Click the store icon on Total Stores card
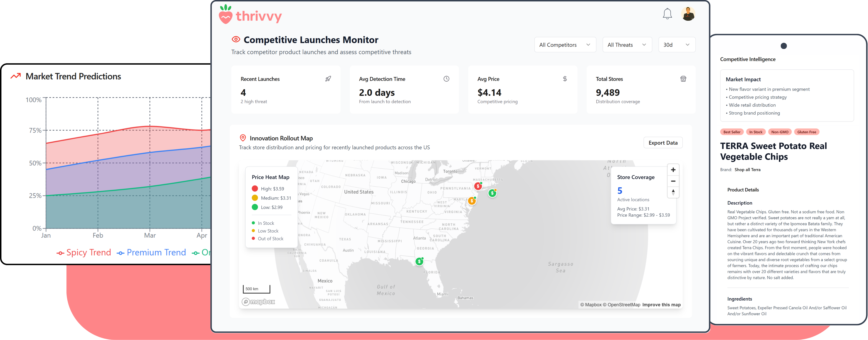Screen dimensions: 868x340 683,79
